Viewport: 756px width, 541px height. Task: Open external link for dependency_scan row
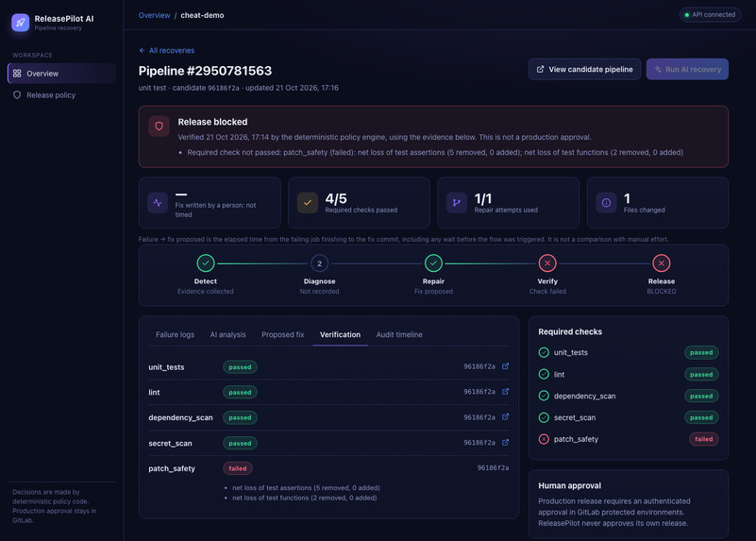coord(505,417)
